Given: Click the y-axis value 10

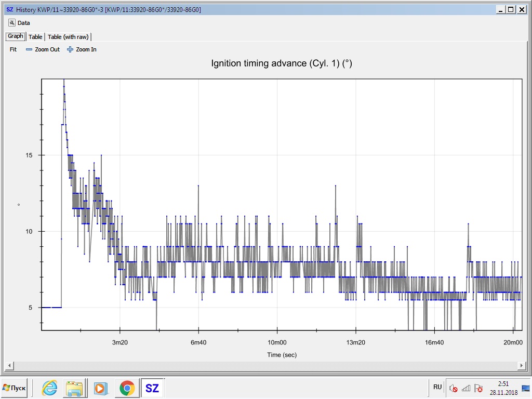Looking at the screenshot, I should pos(29,232).
